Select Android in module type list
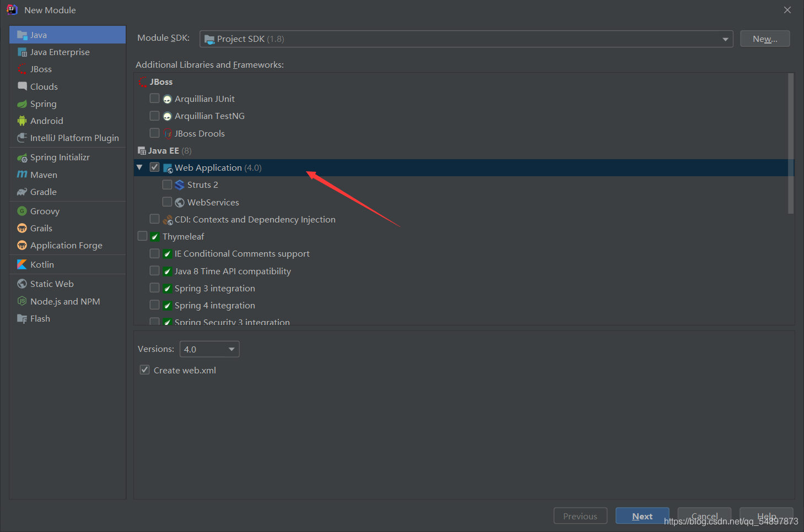 [67, 121]
